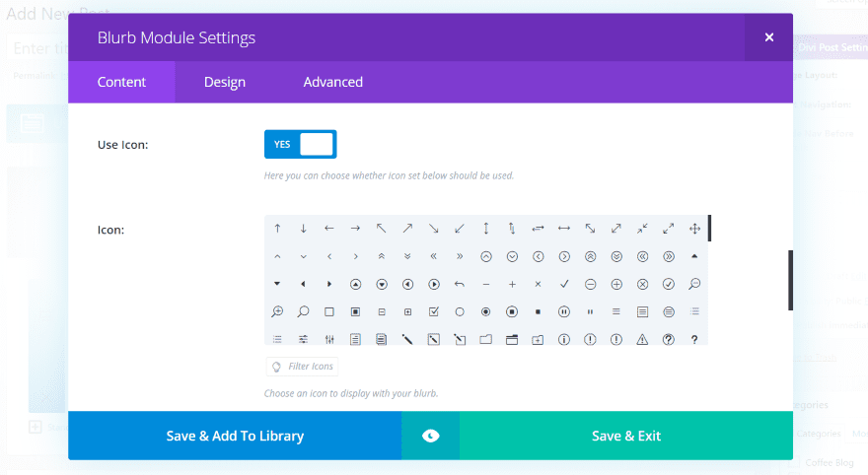Pick the circled pause icon

pyautogui.click(x=564, y=311)
